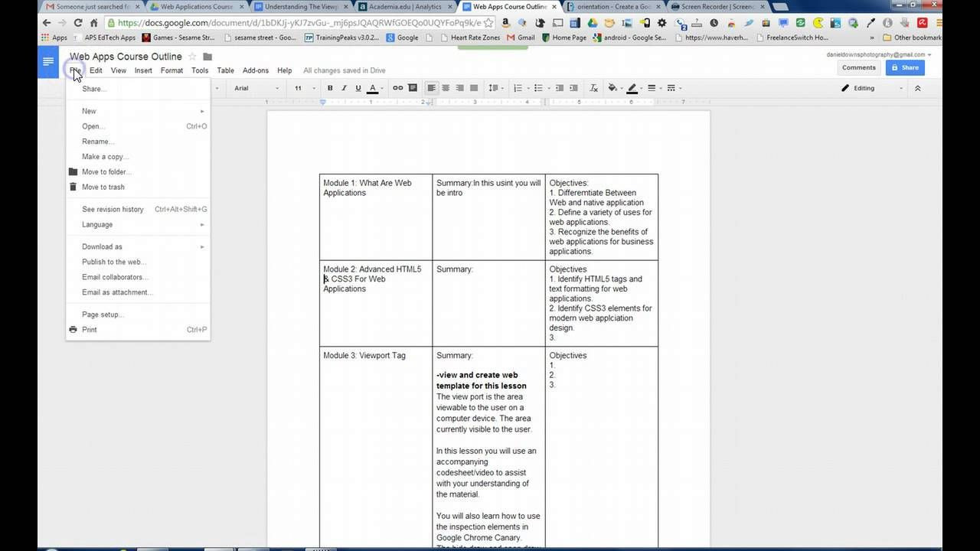The height and width of the screenshot is (551, 980).
Task: Open the Gmail bookmark
Action: coord(521,37)
